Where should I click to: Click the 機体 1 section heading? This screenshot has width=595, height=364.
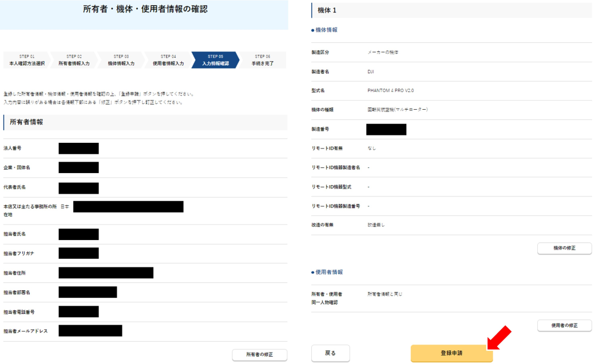click(328, 11)
